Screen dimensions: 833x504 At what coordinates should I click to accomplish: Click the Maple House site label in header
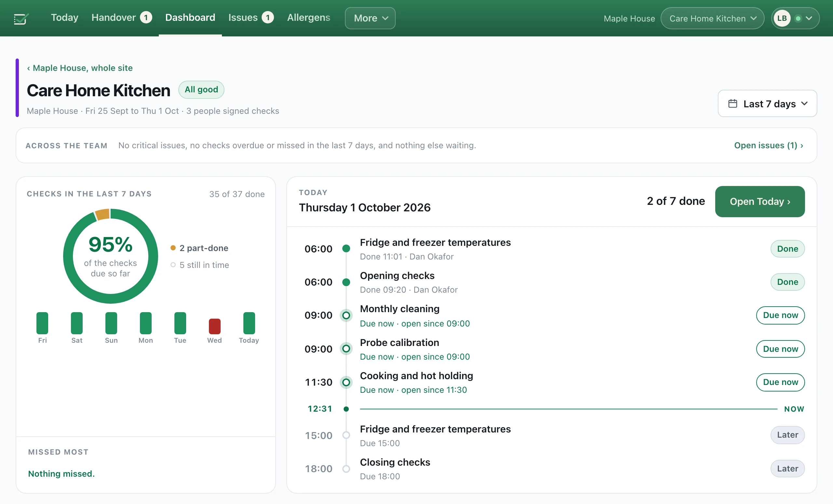point(629,18)
